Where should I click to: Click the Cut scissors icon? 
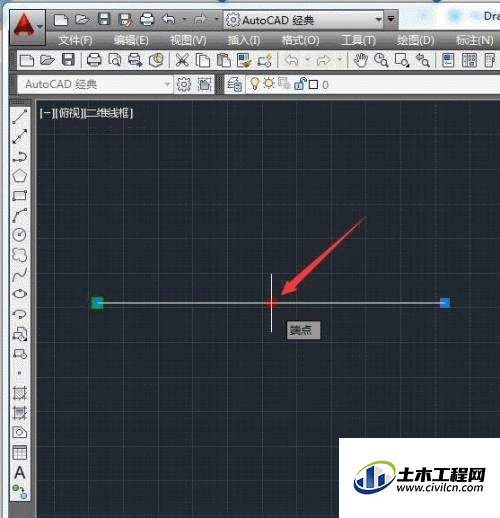click(182, 60)
